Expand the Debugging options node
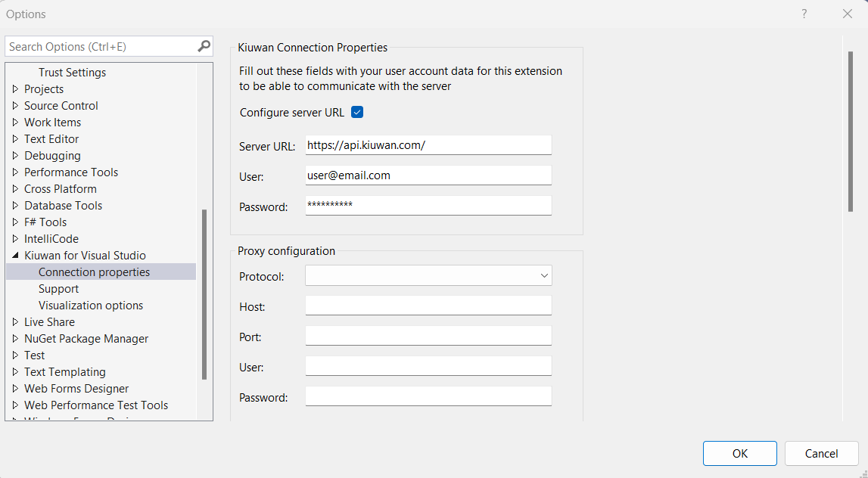This screenshot has width=868, height=478. (15, 155)
